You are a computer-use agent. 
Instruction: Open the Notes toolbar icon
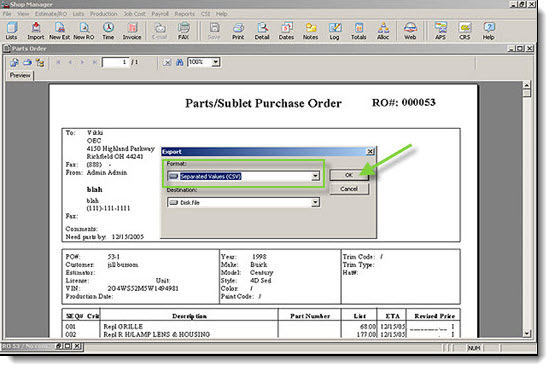(x=310, y=31)
